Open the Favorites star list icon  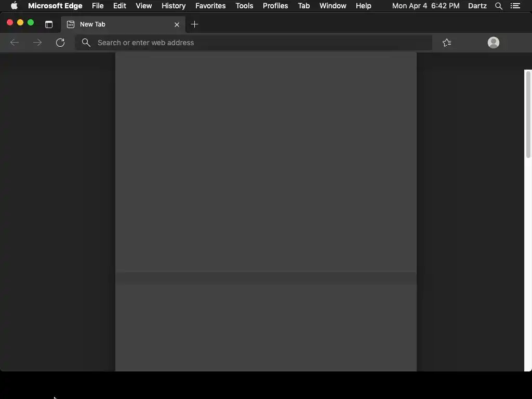pos(447,43)
